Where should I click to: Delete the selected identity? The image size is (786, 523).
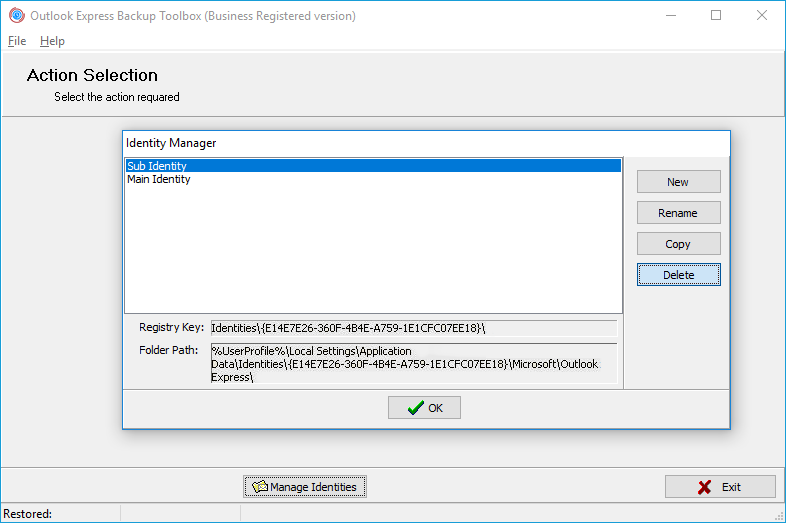coord(678,275)
